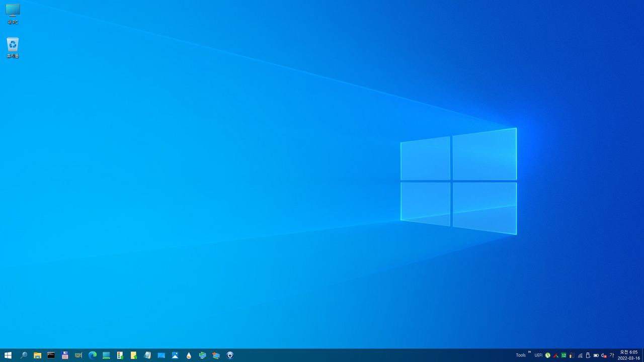Click the water droplet taskbar icon

189,355
